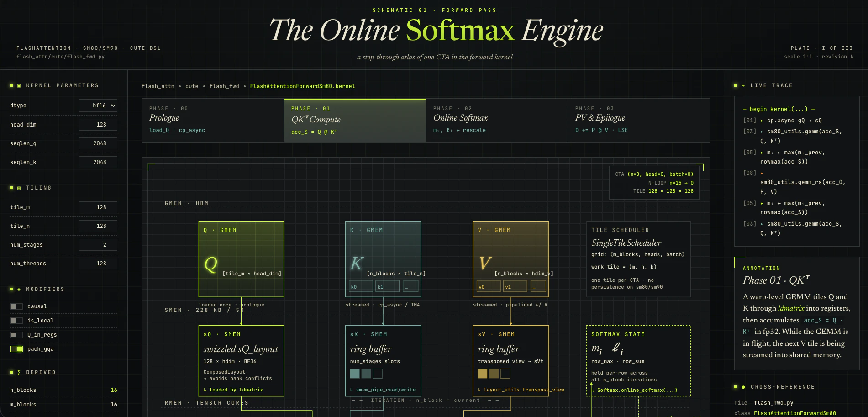868x417 pixels.
Task: Click the Live Trace section icon
Action: pyautogui.click(x=743, y=85)
